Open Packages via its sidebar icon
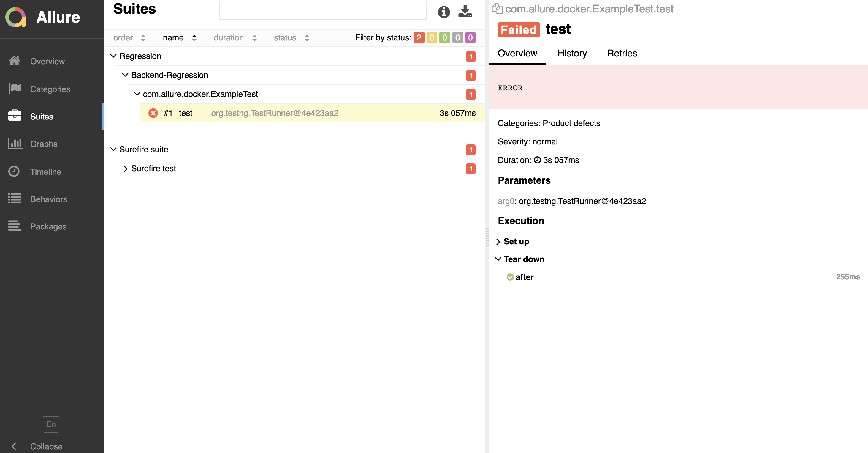This screenshot has width=868, height=453. pyautogui.click(x=15, y=226)
